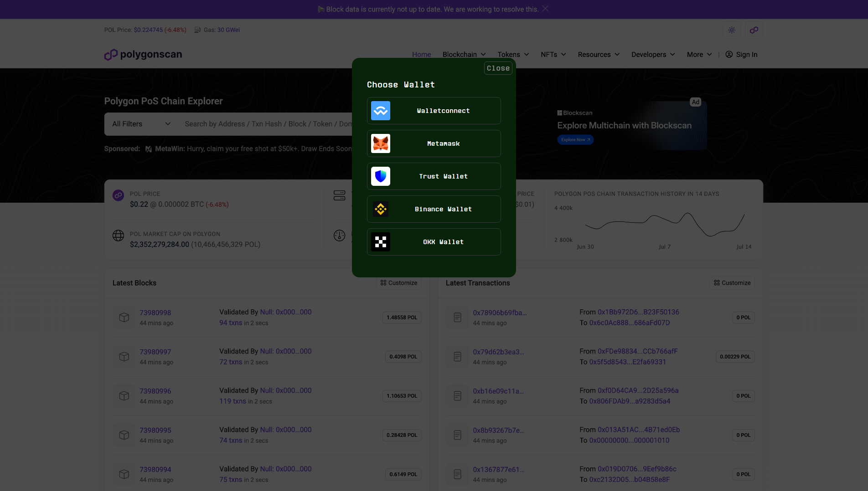
Task: Open transaction 0x79d62b3ea3...
Action: point(498,352)
